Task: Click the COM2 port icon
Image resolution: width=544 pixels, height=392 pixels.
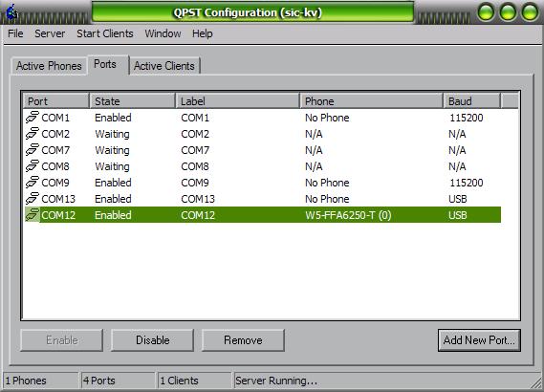Action: pos(33,134)
